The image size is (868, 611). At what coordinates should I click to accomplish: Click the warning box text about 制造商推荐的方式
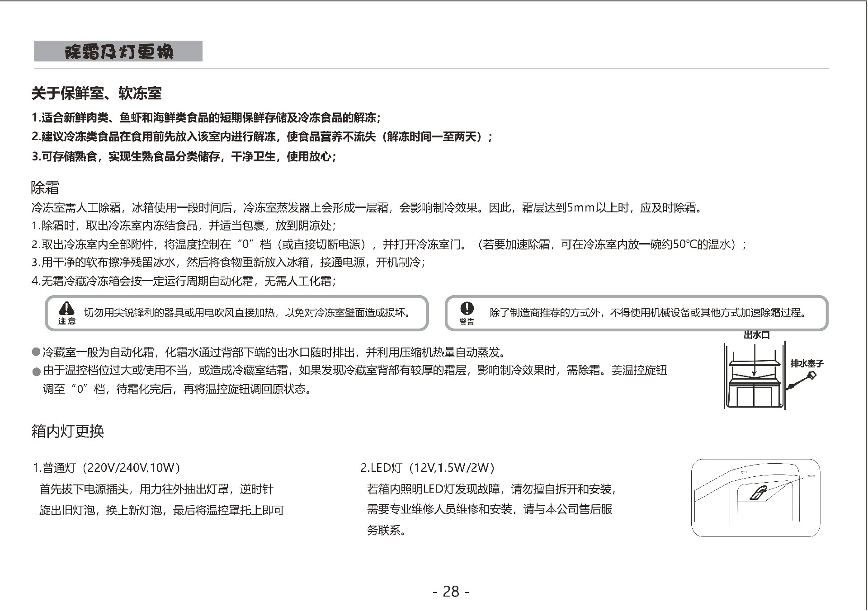[648, 313]
